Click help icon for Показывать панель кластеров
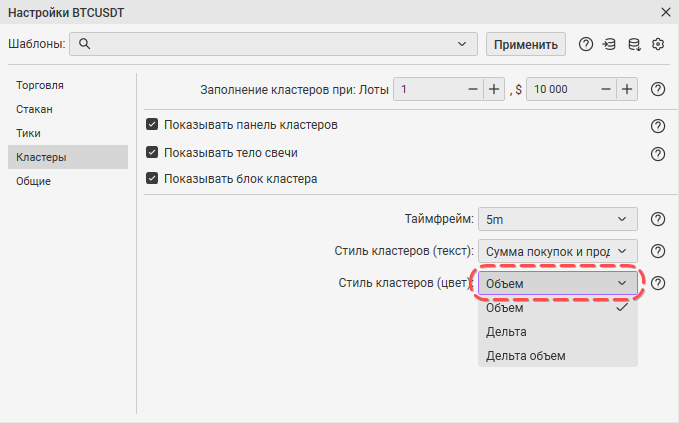 pyautogui.click(x=658, y=126)
